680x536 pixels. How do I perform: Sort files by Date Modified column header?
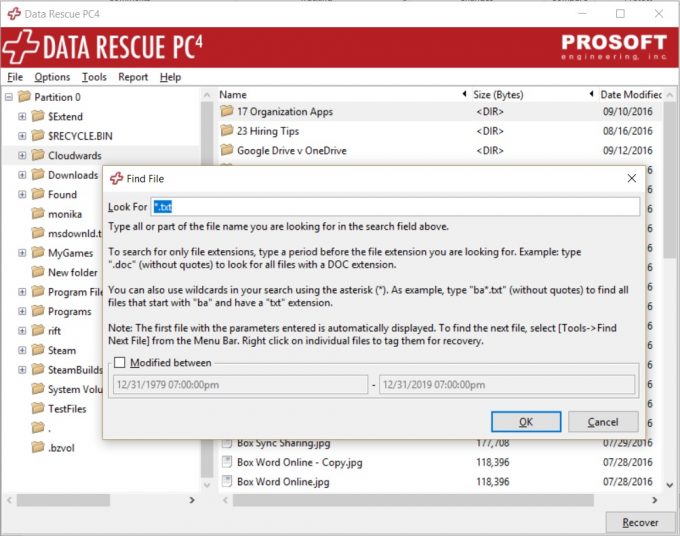click(631, 95)
